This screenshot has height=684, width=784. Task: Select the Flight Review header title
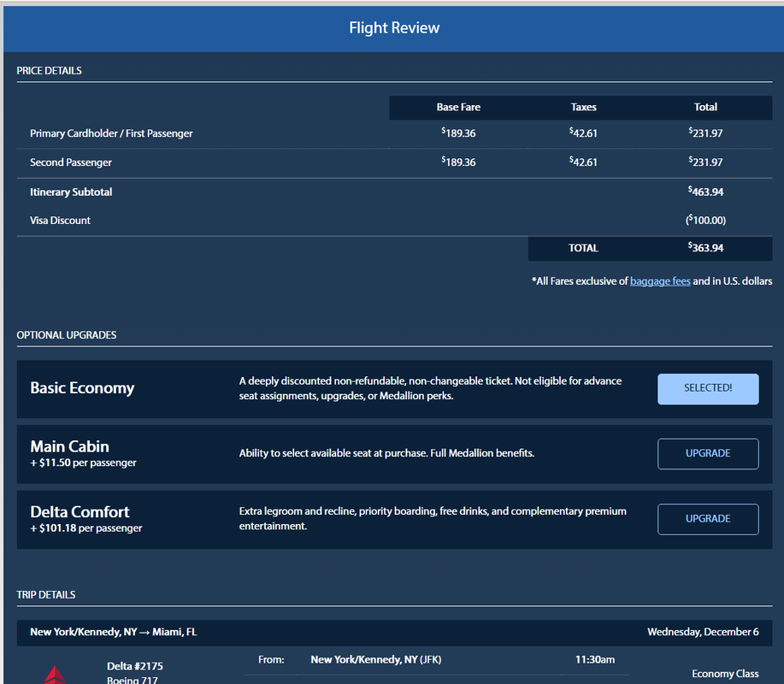pyautogui.click(x=394, y=27)
